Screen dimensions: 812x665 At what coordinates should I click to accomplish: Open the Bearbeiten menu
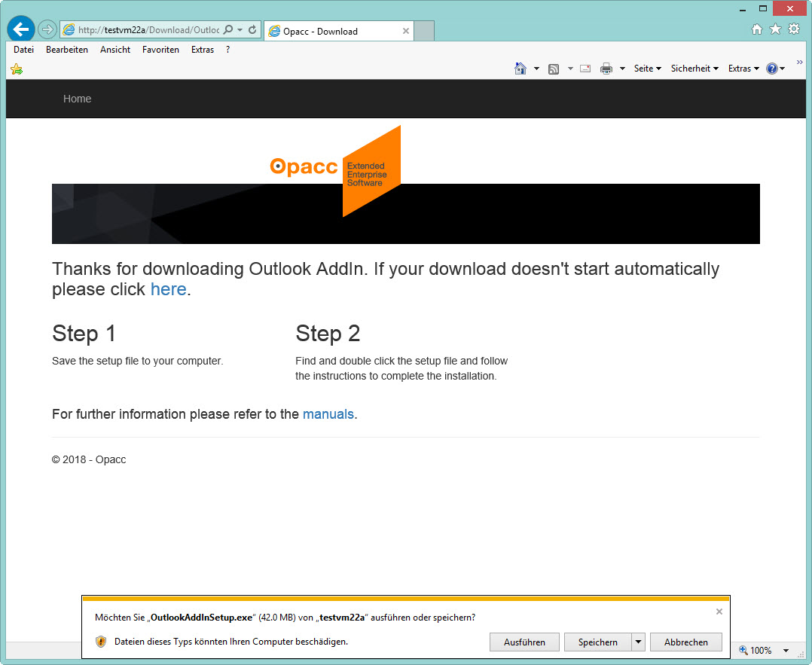tap(67, 50)
